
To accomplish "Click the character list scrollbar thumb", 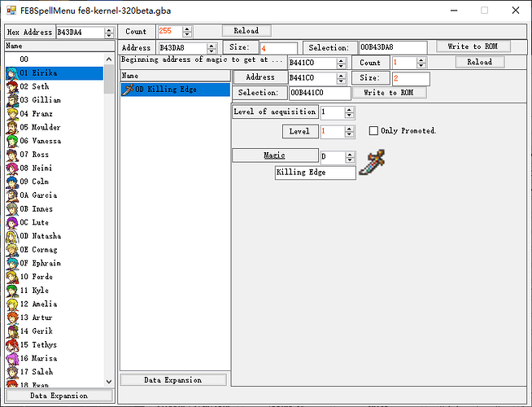I will coord(109,79).
